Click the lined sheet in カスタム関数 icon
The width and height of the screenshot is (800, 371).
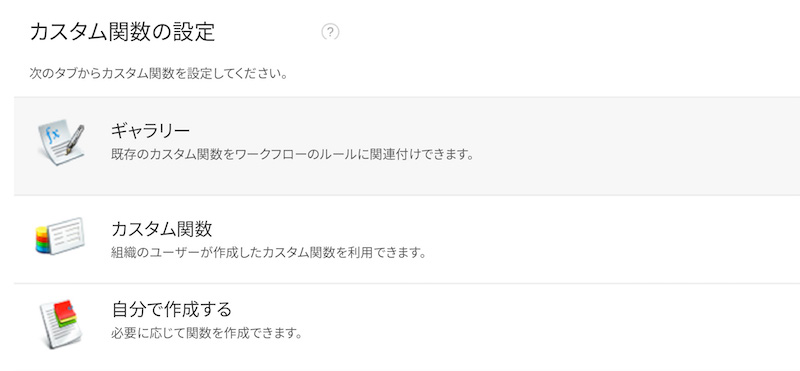click(65, 235)
